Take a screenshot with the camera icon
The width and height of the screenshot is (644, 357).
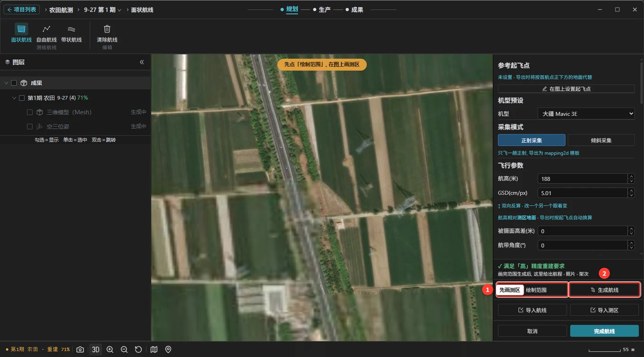[80, 349]
